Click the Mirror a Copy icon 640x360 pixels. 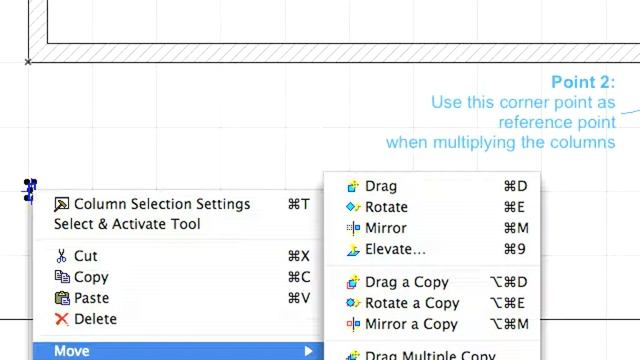pos(353,324)
